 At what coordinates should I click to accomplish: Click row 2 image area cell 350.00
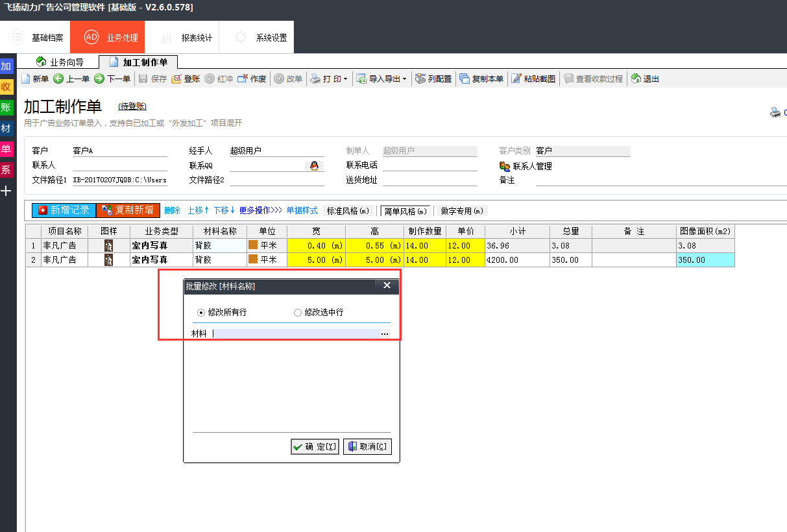point(705,260)
